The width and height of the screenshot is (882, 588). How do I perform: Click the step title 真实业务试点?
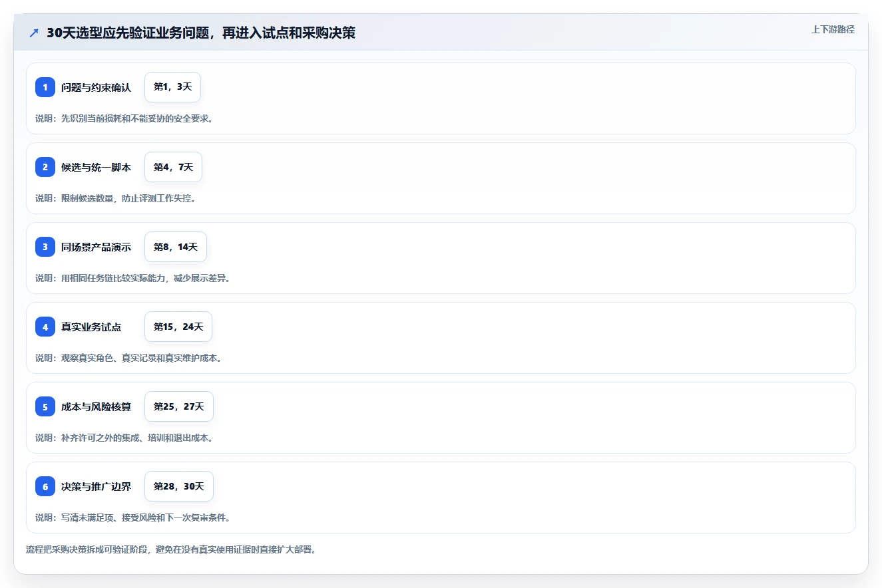click(x=91, y=327)
